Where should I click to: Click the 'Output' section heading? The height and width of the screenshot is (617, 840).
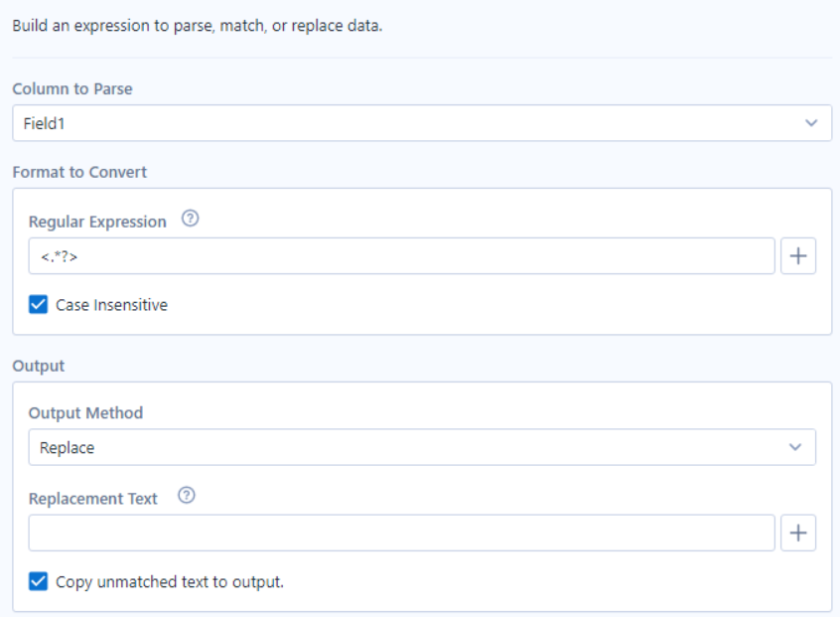coord(38,366)
